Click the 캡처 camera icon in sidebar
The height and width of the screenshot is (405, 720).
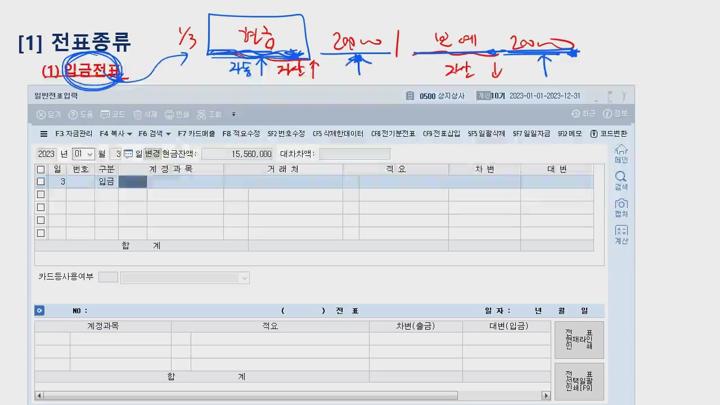[621, 208]
